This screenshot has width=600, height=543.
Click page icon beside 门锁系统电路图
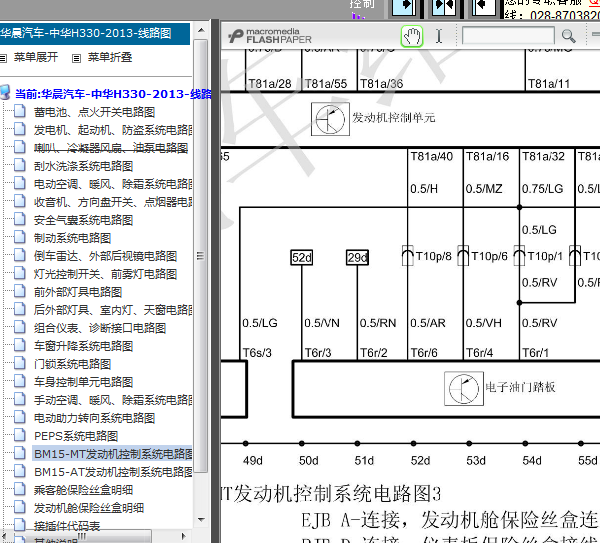coord(20,363)
